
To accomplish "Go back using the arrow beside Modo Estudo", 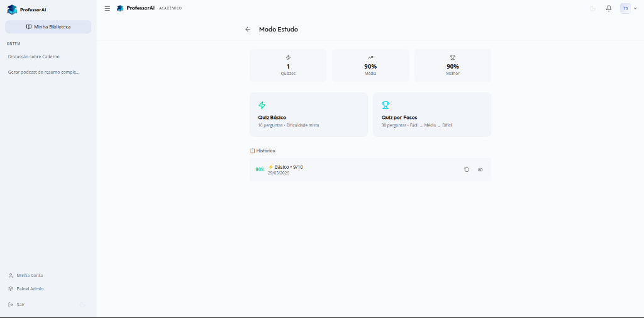I will tap(247, 29).
